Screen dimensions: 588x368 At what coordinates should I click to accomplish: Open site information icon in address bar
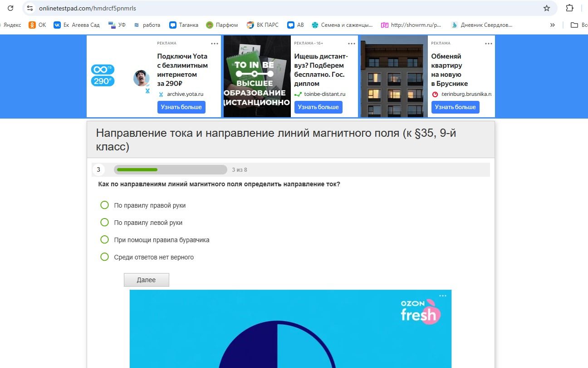[x=30, y=8]
